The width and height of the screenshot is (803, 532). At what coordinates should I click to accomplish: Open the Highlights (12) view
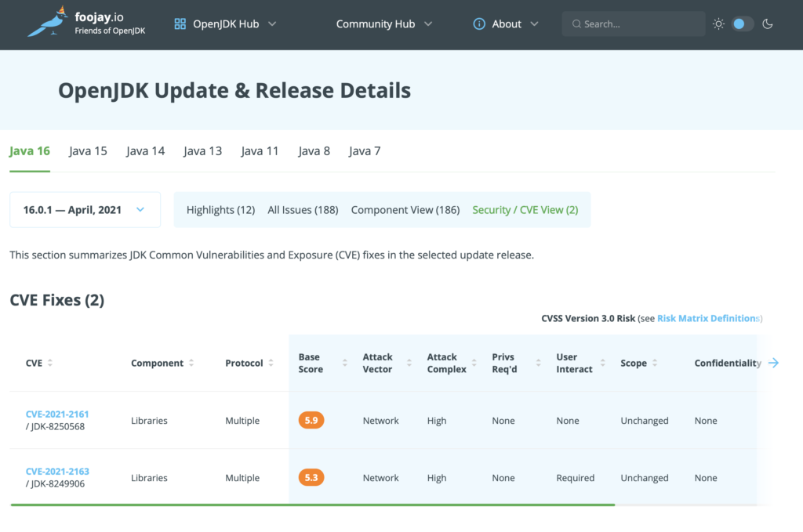click(x=220, y=210)
